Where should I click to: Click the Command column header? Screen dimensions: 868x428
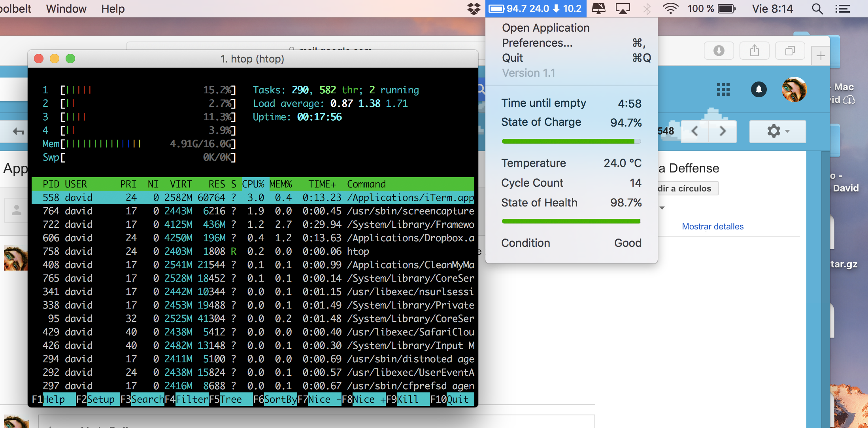click(x=366, y=184)
